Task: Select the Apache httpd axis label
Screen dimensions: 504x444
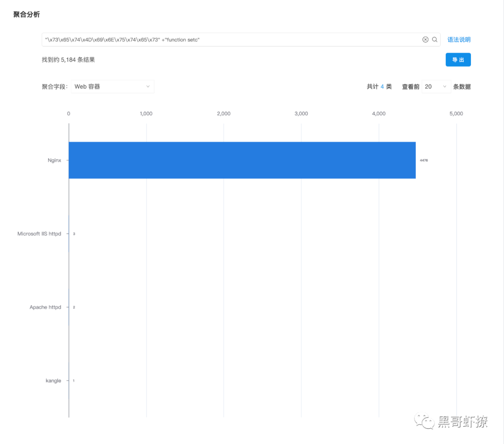Action: [45, 307]
